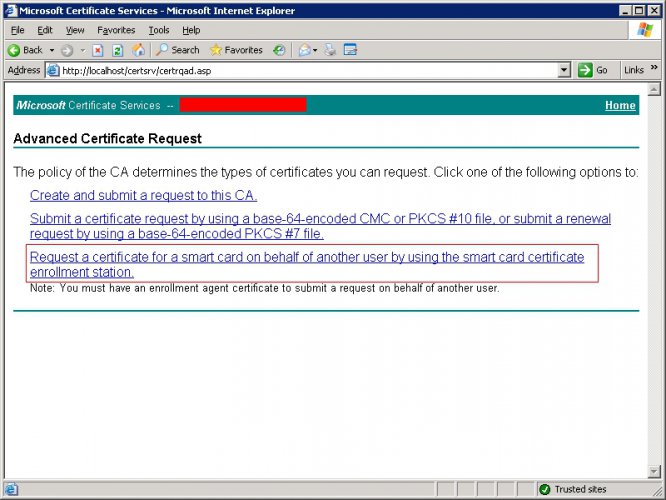The height and width of the screenshot is (500, 666).
Task: Open the Tools menu
Action: coord(159,30)
